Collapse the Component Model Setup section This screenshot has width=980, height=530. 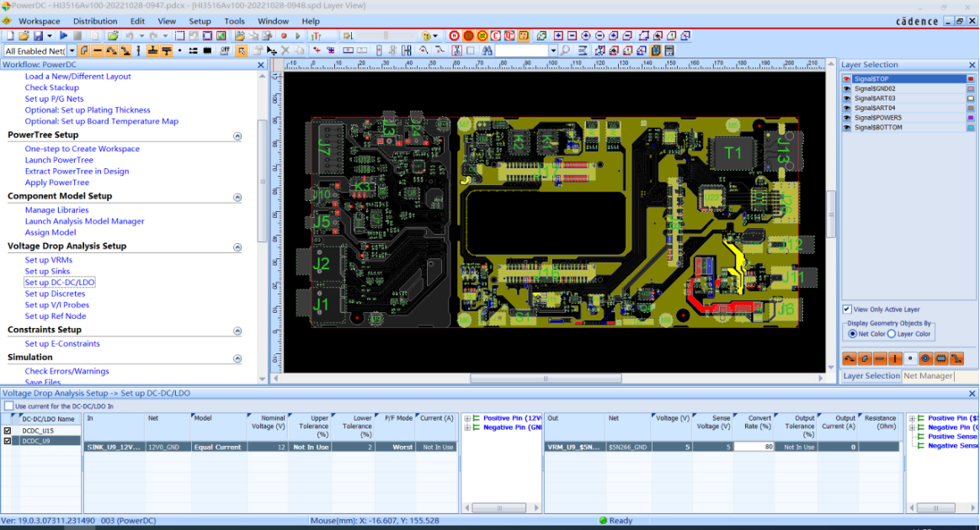tap(237, 197)
